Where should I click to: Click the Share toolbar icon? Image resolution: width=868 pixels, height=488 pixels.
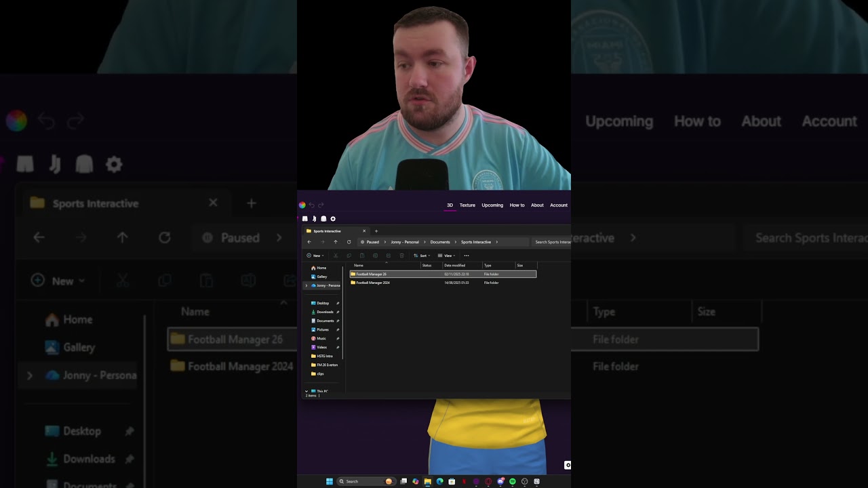click(388, 256)
